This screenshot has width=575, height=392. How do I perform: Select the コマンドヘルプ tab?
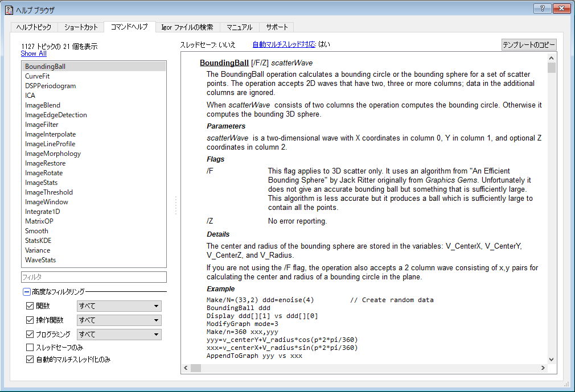(129, 26)
